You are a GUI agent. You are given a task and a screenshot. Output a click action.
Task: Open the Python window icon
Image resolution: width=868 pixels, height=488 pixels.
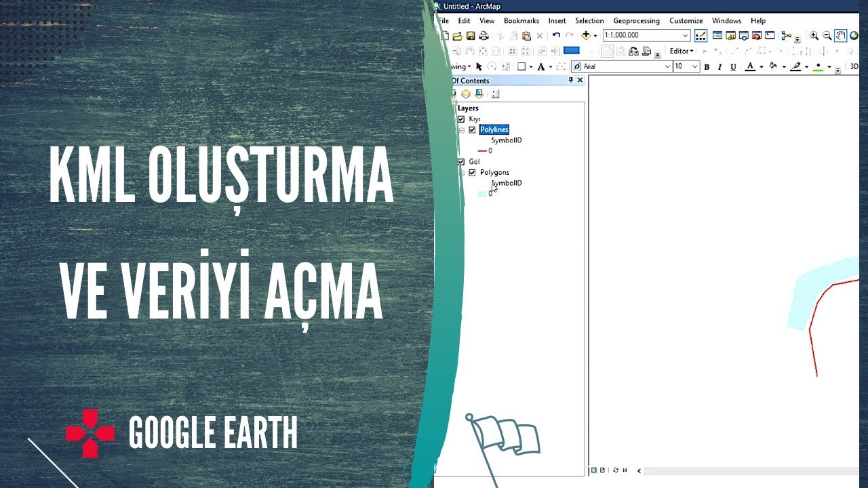click(770, 35)
